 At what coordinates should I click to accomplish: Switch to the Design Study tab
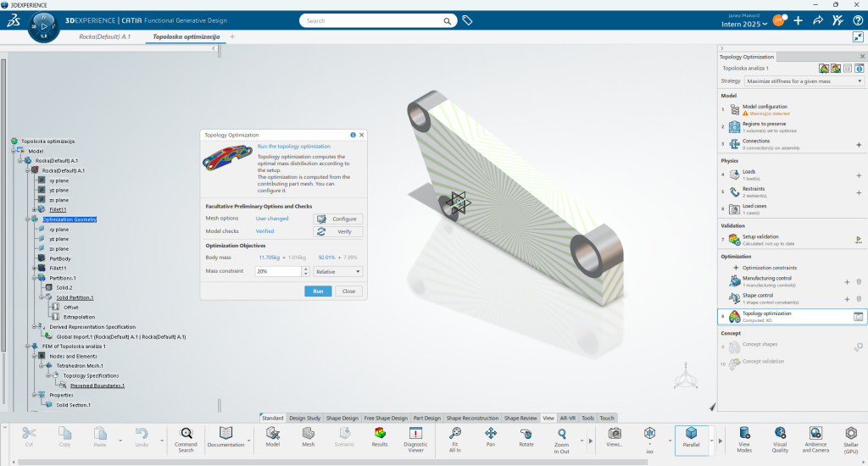(304, 418)
